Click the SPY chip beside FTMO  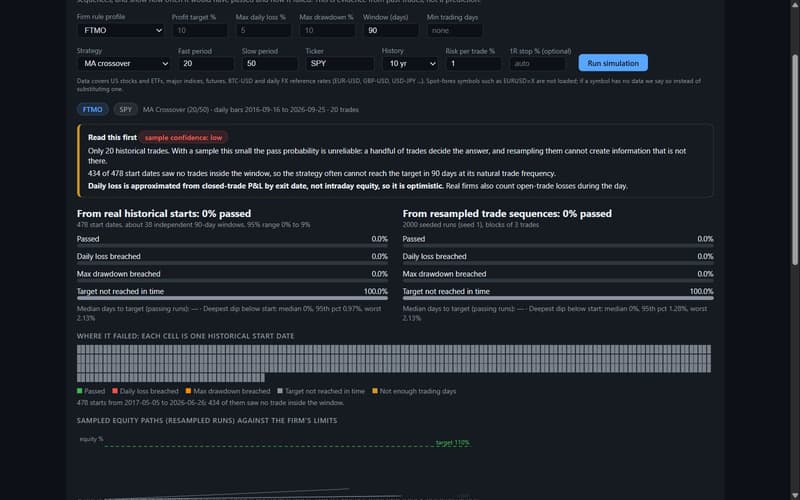[x=126, y=110]
